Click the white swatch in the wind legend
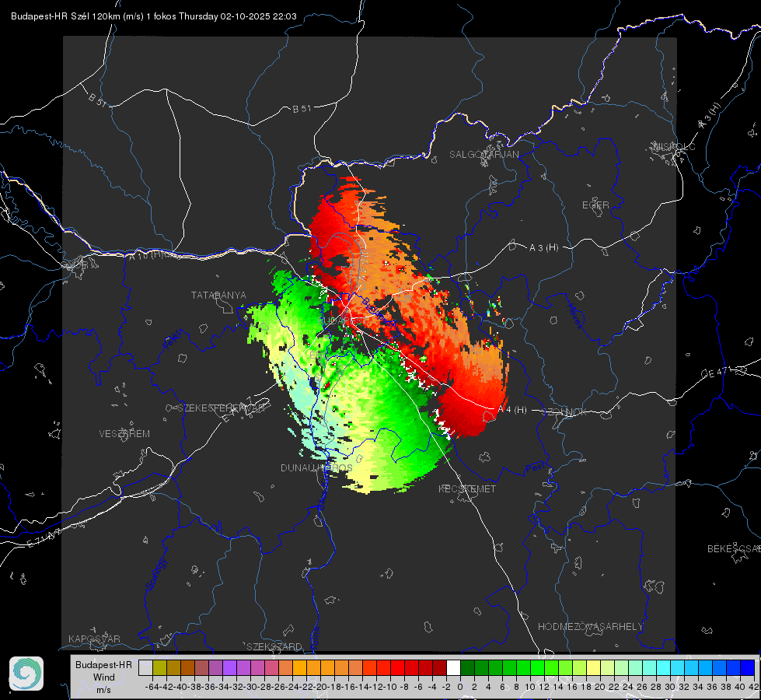This screenshot has height=700, width=761. (453, 667)
